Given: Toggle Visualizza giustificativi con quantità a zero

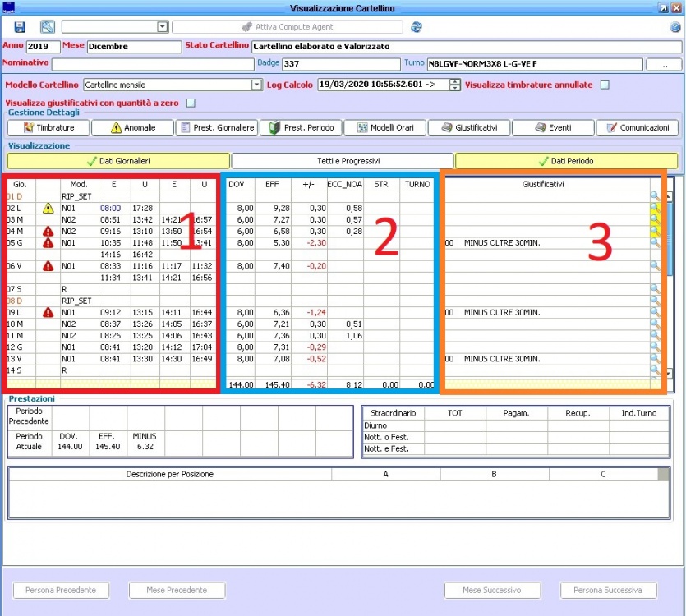Looking at the screenshot, I should click(191, 103).
